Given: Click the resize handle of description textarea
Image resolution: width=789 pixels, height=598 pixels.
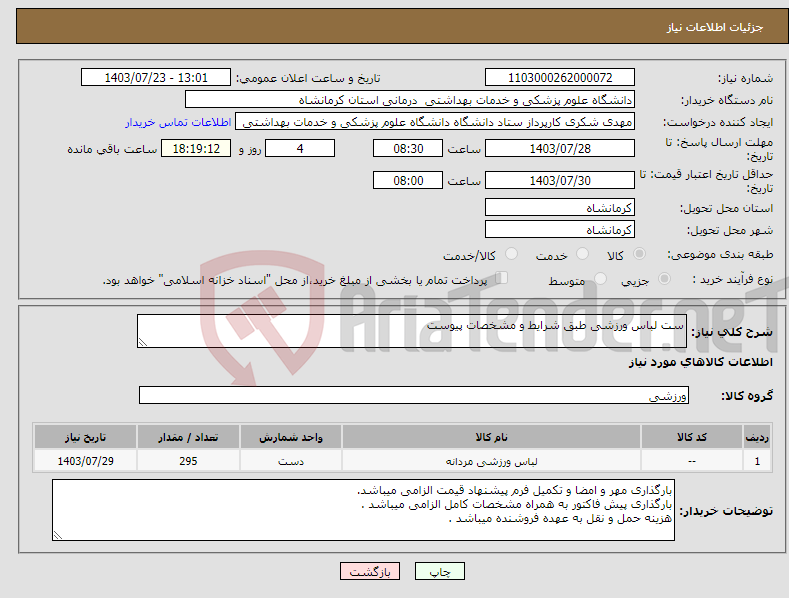Looking at the screenshot, I should [x=143, y=342].
